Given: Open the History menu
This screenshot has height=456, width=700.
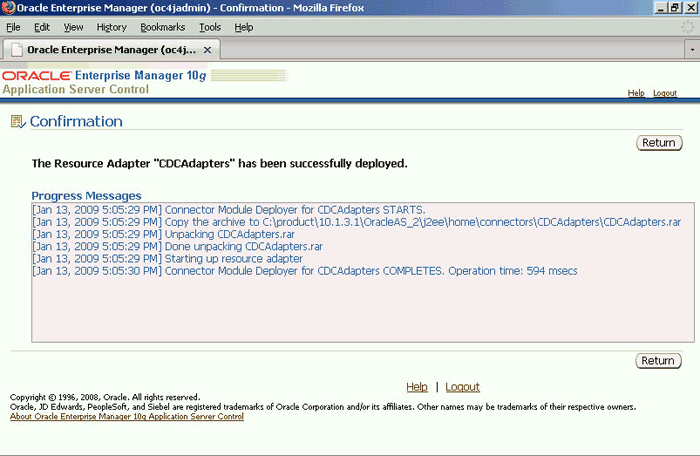Looking at the screenshot, I should (112, 27).
